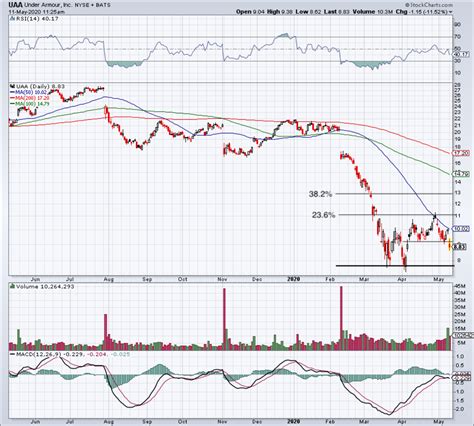Click the 10.02 price tag on the right axis
This screenshot has width=474, height=426.
(x=461, y=229)
